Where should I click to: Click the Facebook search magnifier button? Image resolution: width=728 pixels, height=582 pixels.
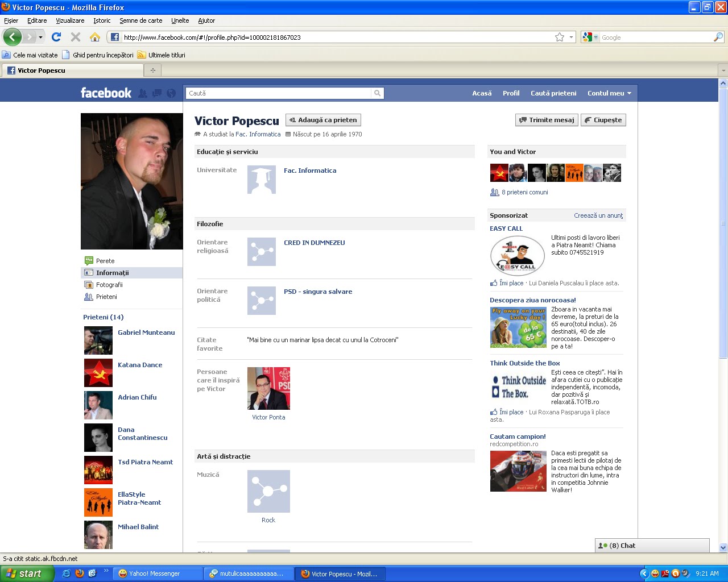pos(378,93)
